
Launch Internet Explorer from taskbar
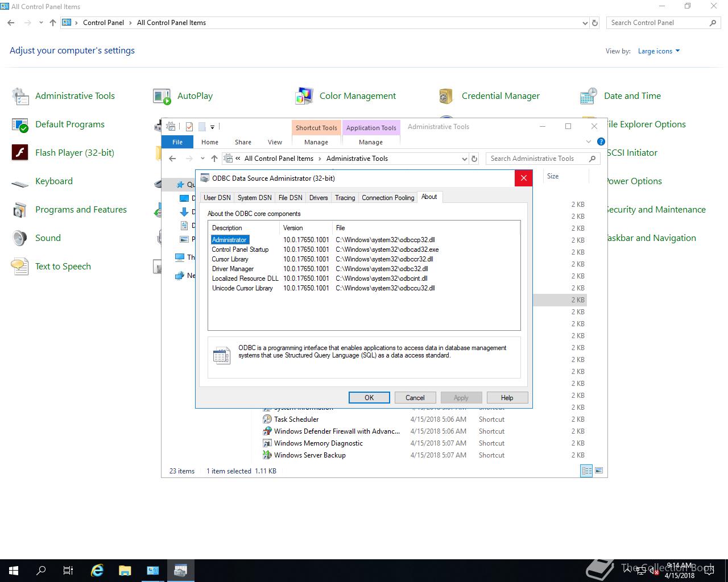click(x=97, y=571)
